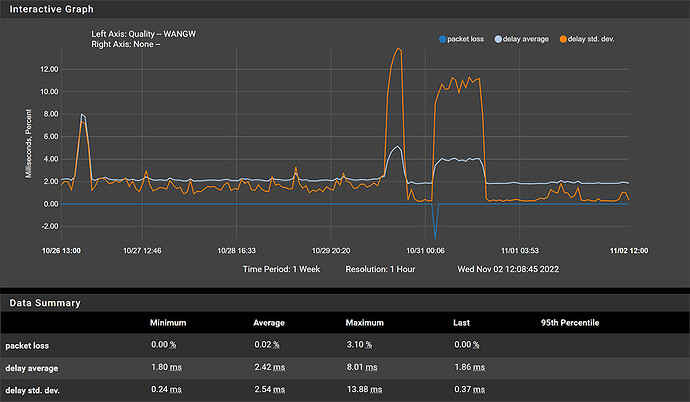Toggle the packet loss legend entry
The image size is (690, 402).
(461, 39)
